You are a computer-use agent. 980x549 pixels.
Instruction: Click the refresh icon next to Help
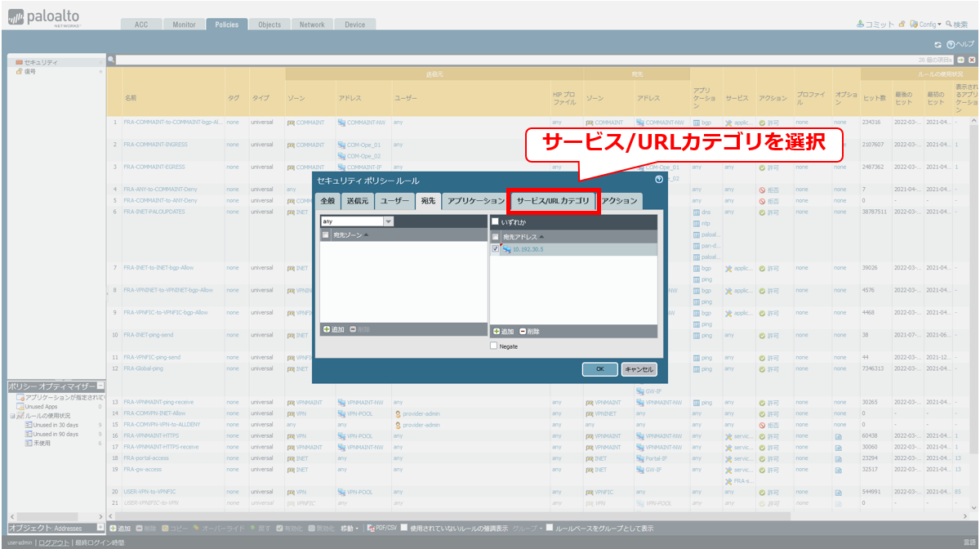[938, 43]
